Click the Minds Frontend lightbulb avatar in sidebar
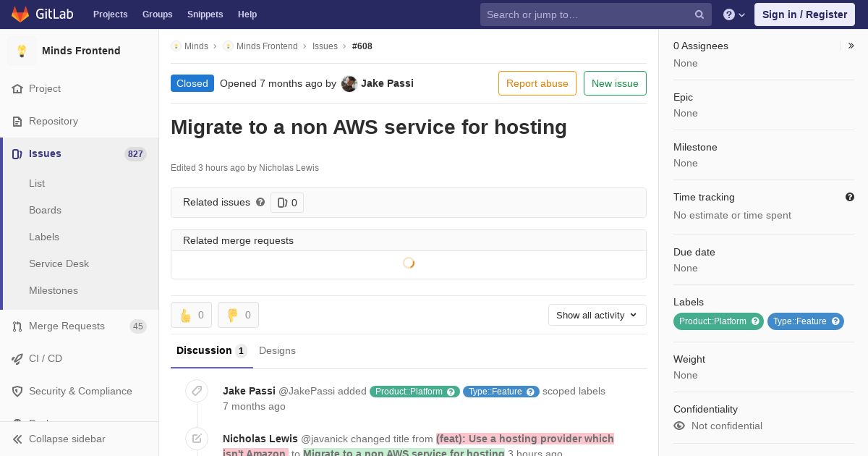Screen dimensions: 868x456 coord(22,51)
